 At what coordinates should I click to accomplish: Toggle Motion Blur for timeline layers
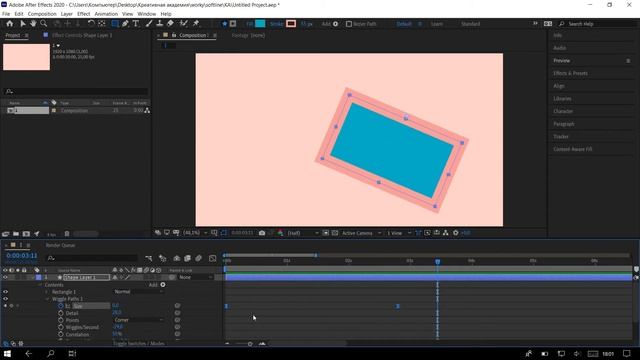coord(198,258)
